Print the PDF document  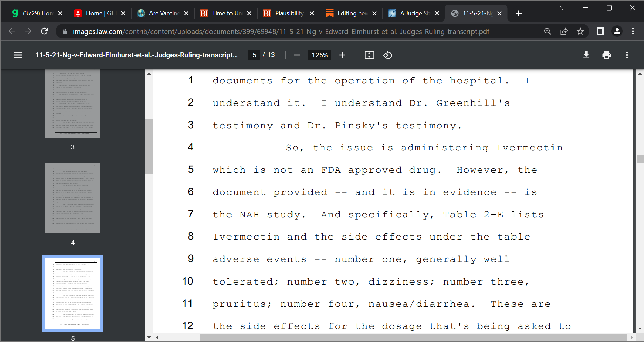[607, 55]
